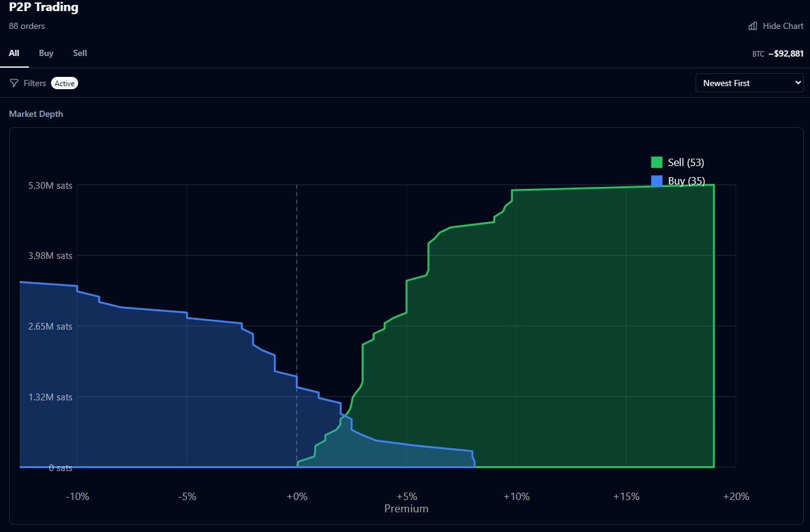
Task: Click the bar chart icon beside Hide Chart
Action: coord(753,26)
